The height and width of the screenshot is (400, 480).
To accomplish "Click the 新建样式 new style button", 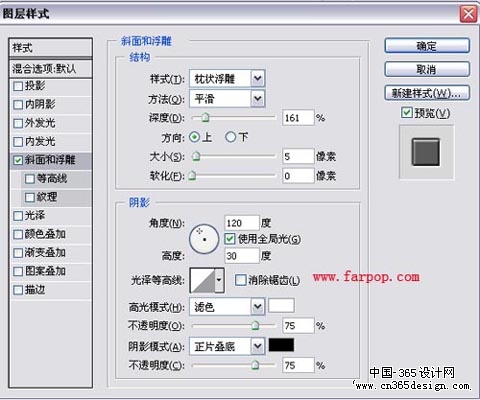I will (x=427, y=93).
